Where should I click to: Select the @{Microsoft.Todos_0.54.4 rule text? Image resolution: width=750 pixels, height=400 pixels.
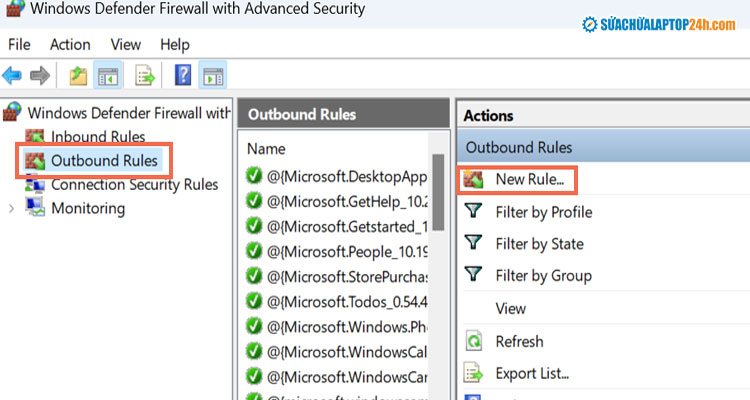(x=347, y=302)
